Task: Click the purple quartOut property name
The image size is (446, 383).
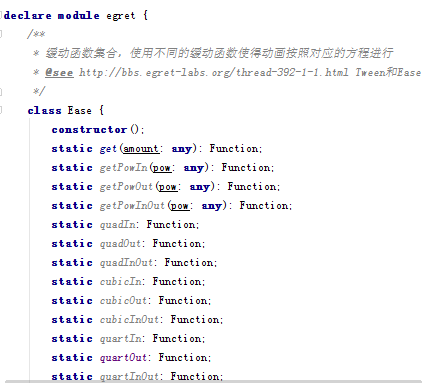Action: (x=123, y=358)
